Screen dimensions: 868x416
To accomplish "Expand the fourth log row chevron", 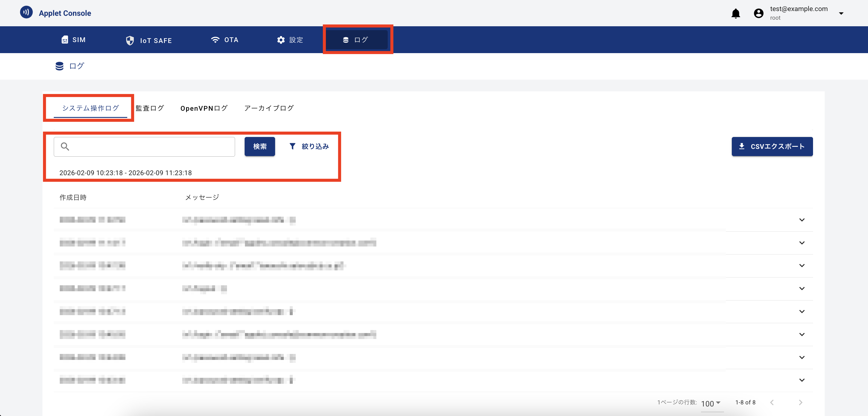I will tap(802, 289).
